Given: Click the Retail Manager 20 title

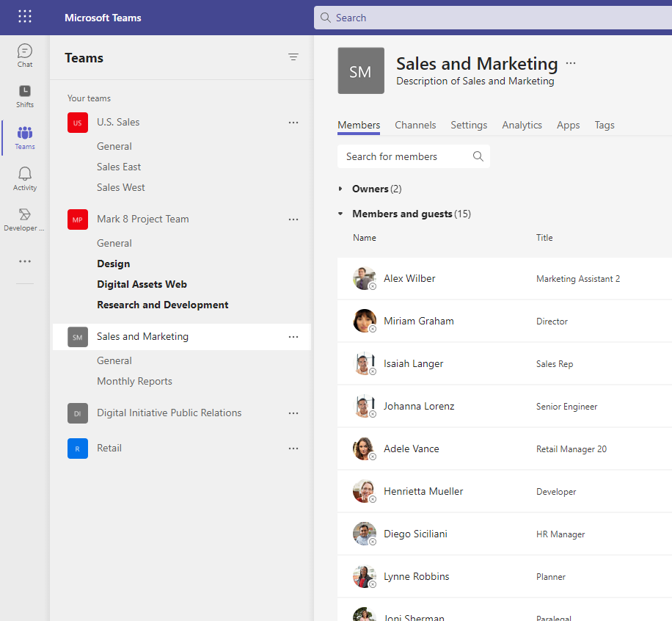Looking at the screenshot, I should click(571, 449).
